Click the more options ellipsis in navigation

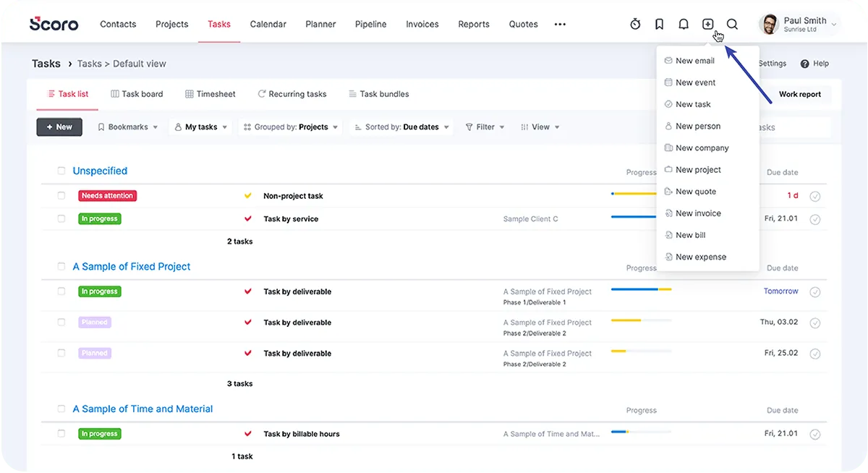(560, 24)
